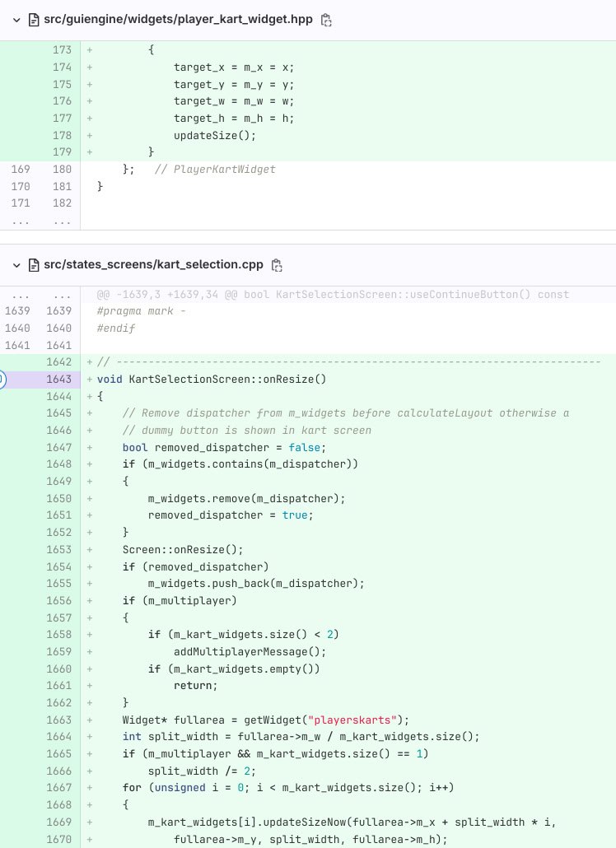
Task: Open the player_kart_widget.hpp file link
Action: pos(178,19)
